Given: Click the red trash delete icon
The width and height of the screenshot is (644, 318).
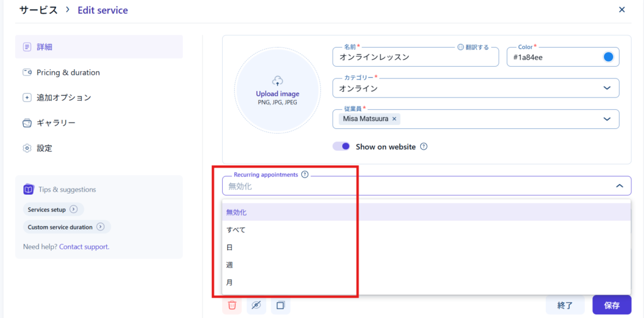Looking at the screenshot, I should (232, 305).
